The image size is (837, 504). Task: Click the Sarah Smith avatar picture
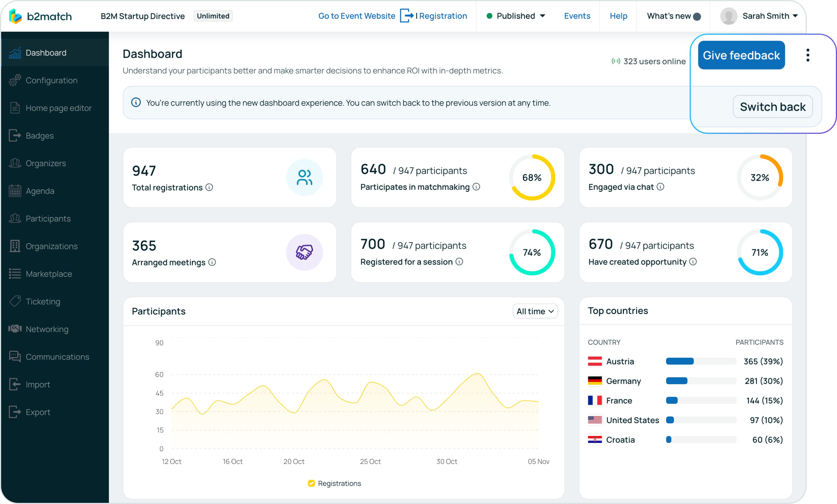(728, 16)
